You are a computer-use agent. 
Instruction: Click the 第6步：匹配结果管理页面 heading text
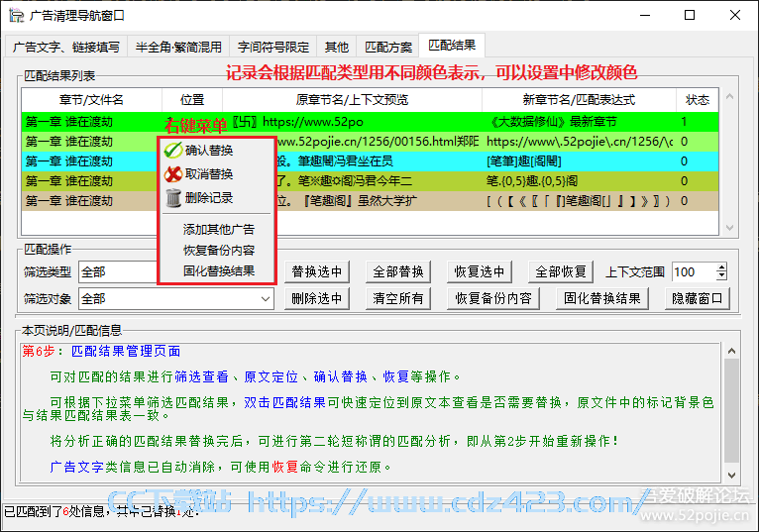pos(101,352)
